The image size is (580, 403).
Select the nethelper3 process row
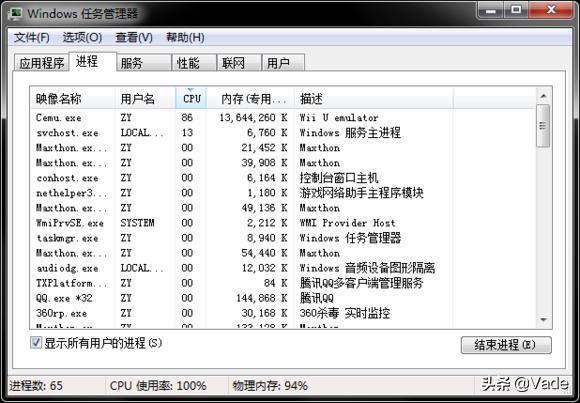click(283, 193)
